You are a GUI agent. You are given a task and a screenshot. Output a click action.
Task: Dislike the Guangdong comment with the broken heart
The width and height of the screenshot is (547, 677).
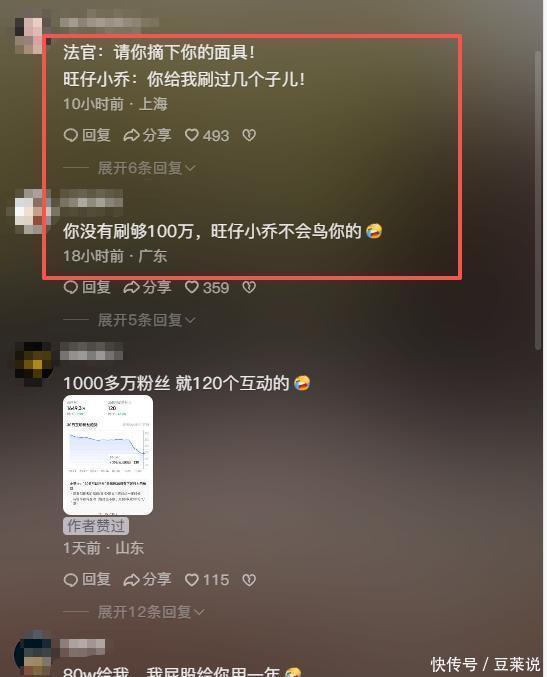click(249, 288)
